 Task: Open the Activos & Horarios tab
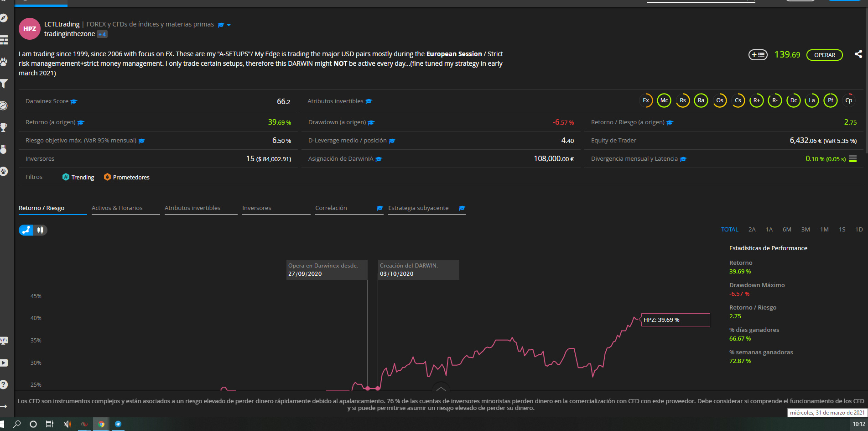(117, 208)
